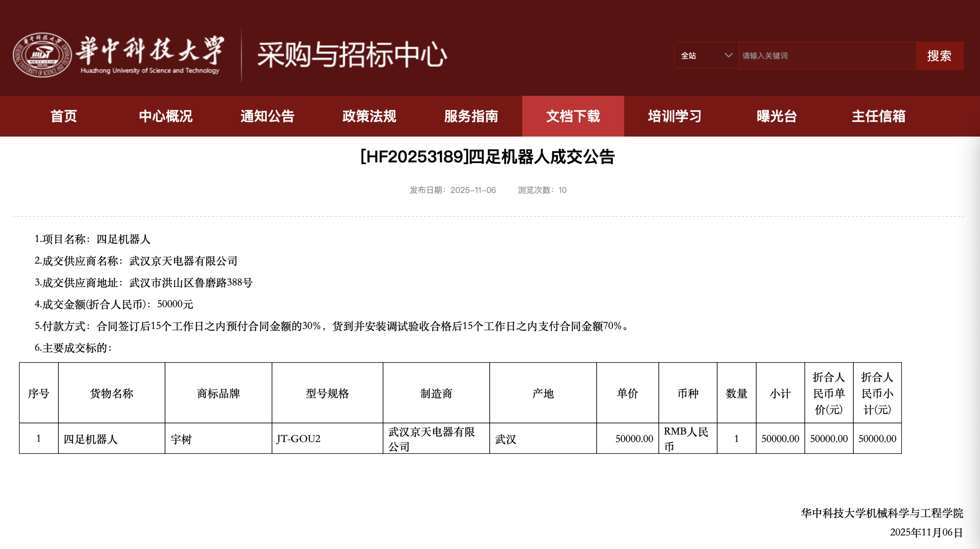Select the 政策法规 navigation item
Viewport: 980px width, 549px height.
(x=369, y=116)
